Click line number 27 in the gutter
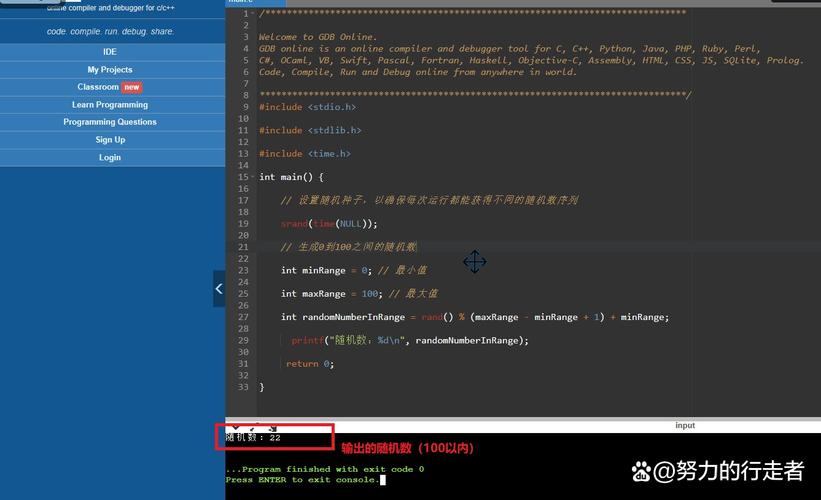Image resolution: width=821 pixels, height=500 pixels. coord(243,317)
